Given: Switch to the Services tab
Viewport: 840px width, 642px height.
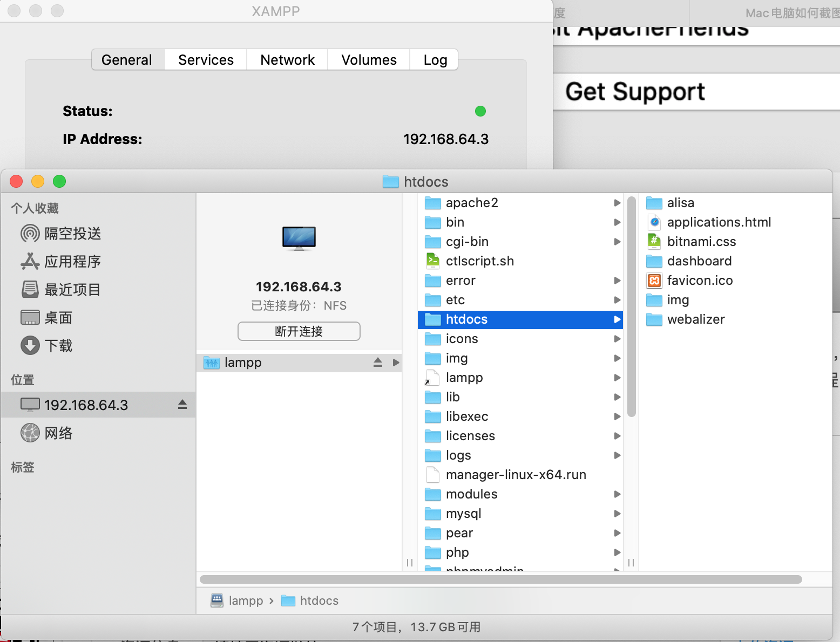Looking at the screenshot, I should point(206,60).
